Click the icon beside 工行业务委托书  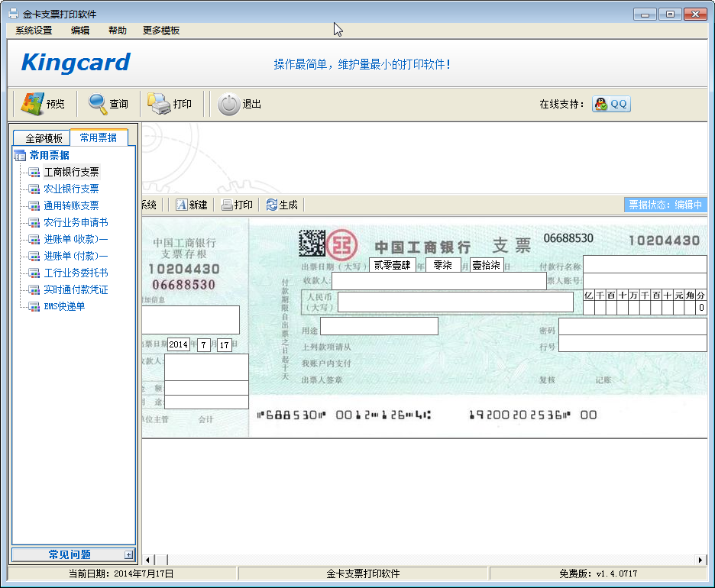34,273
